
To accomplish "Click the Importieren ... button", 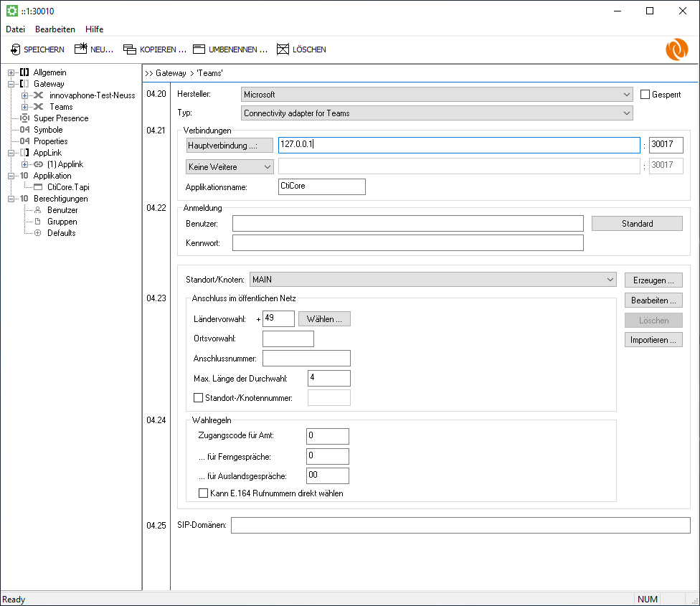I will (653, 340).
